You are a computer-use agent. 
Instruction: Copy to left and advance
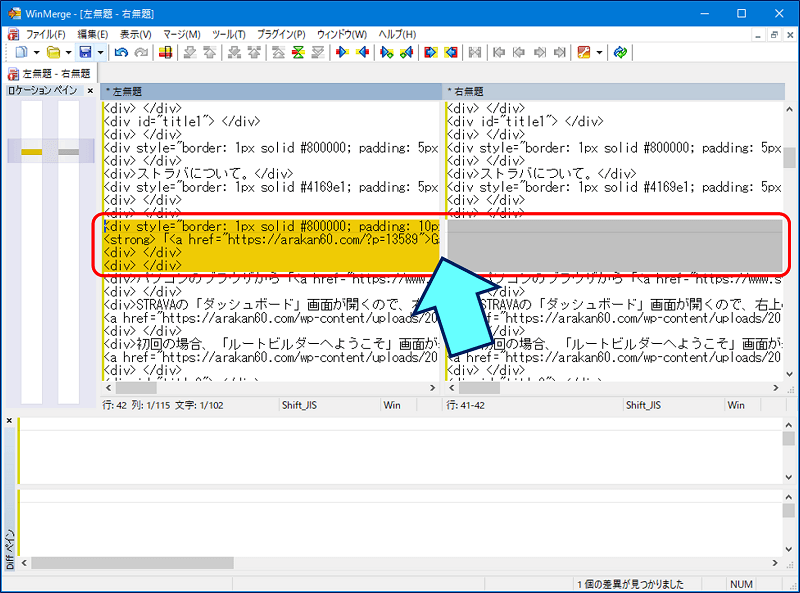[407, 52]
